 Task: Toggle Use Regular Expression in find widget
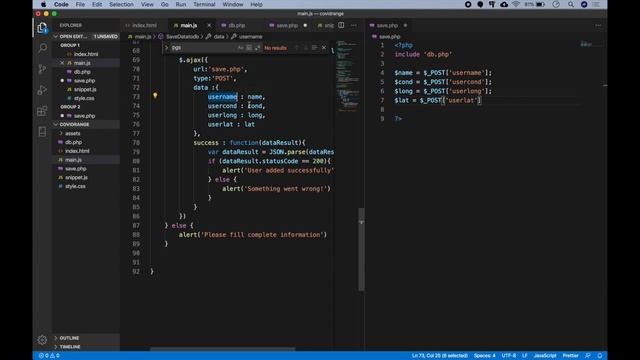258,48
